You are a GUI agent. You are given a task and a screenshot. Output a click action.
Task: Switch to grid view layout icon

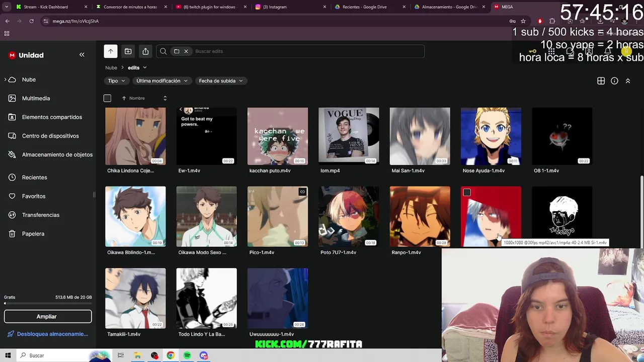point(601,81)
